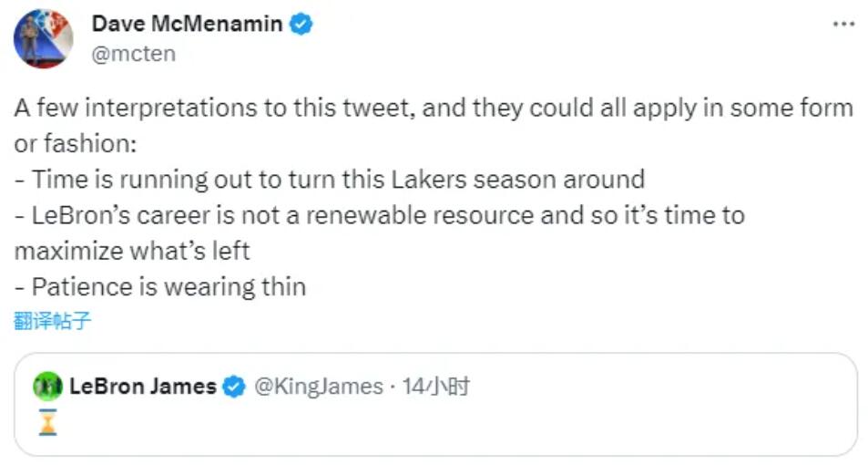The image size is (868, 465).
Task: Open LeBron James's profile from quoted name
Action: tap(143, 387)
